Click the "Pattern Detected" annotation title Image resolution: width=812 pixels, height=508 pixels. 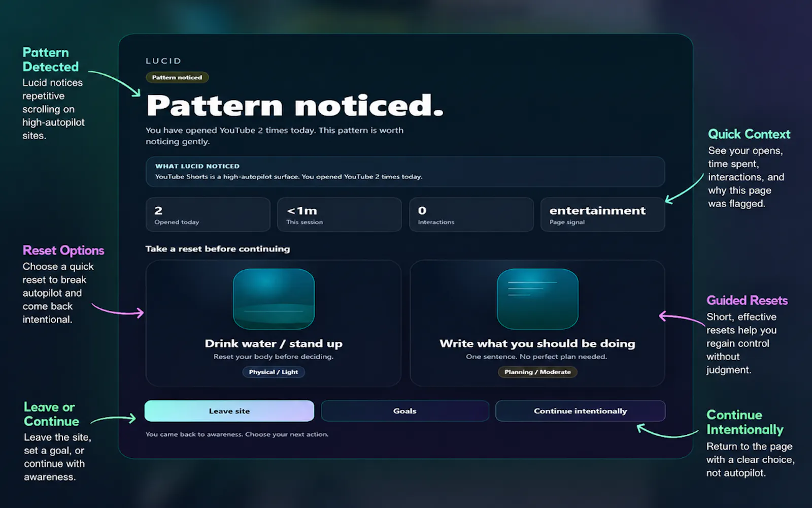coord(51,59)
